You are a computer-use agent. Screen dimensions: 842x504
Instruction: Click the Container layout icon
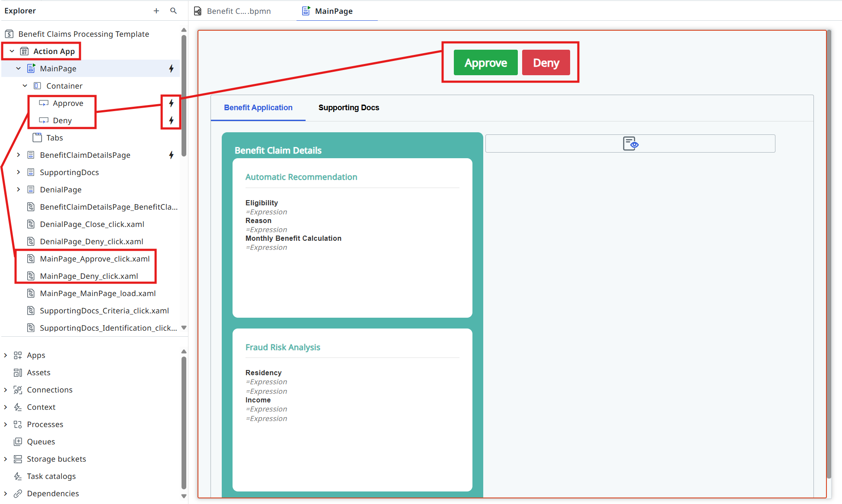pos(38,86)
